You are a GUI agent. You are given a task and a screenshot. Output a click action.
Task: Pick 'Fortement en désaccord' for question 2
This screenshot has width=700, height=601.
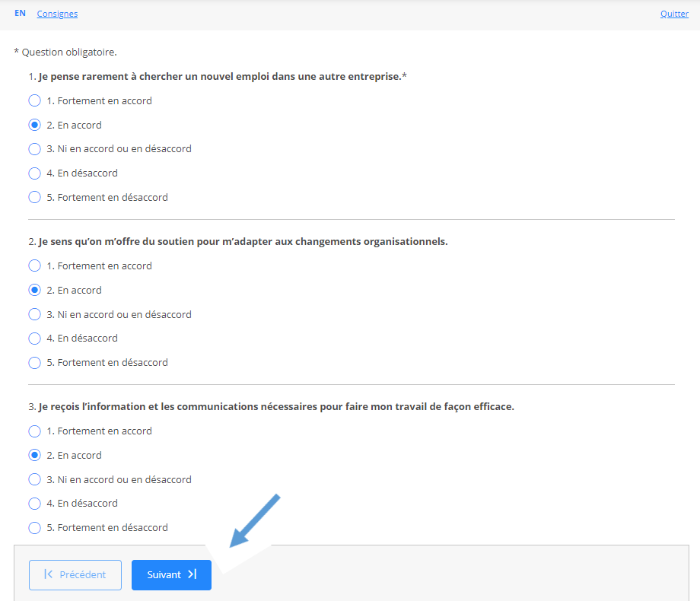point(34,363)
